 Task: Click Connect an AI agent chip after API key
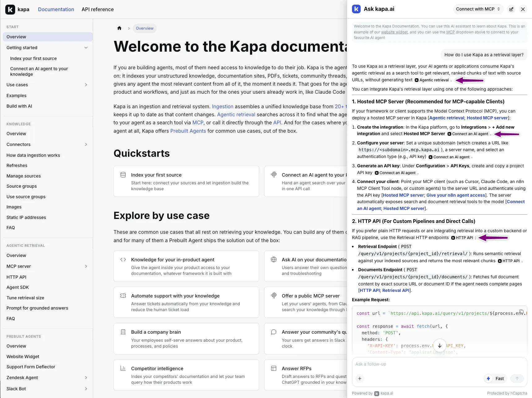pyautogui.click(x=396, y=173)
